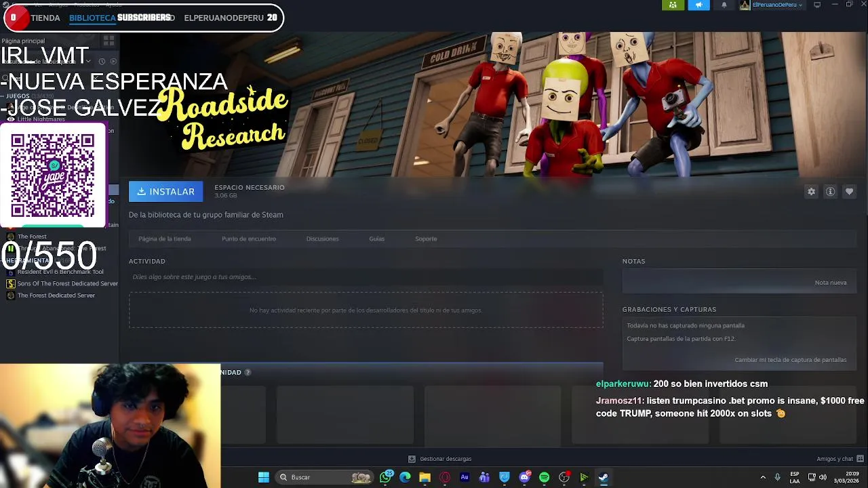The height and width of the screenshot is (488, 868).
Task: Click activity status input field
Action: 366,277
